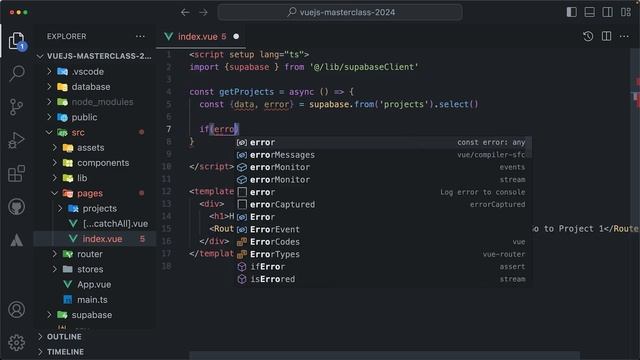Screen dimensions: 640x360
Task: Choose errorMonitor from stream suggestion
Action: point(383,180)
